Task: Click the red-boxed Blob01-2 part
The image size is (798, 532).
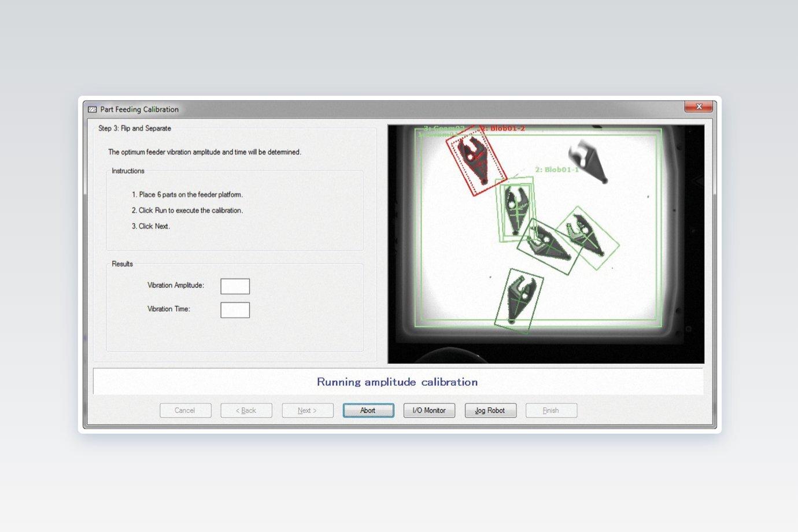Action: (x=476, y=161)
